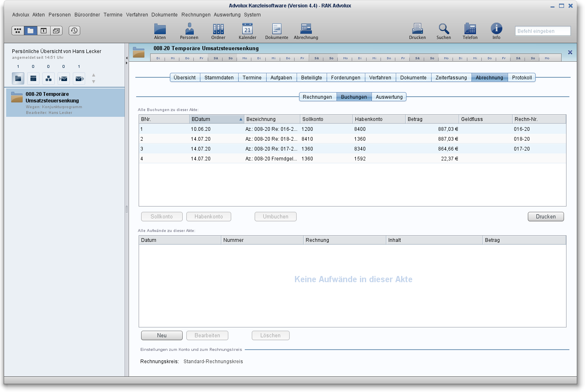Collapse the left sidebar splitter arrow
The image size is (585, 392).
click(127, 58)
